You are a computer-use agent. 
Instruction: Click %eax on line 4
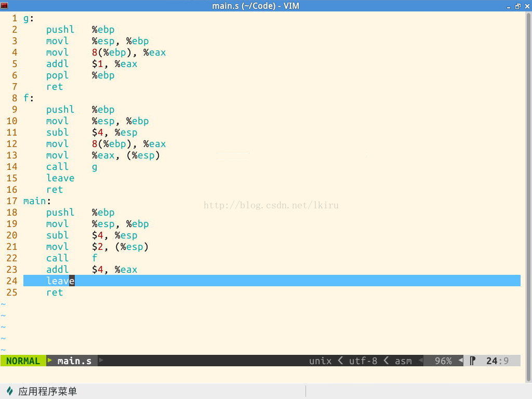point(154,52)
